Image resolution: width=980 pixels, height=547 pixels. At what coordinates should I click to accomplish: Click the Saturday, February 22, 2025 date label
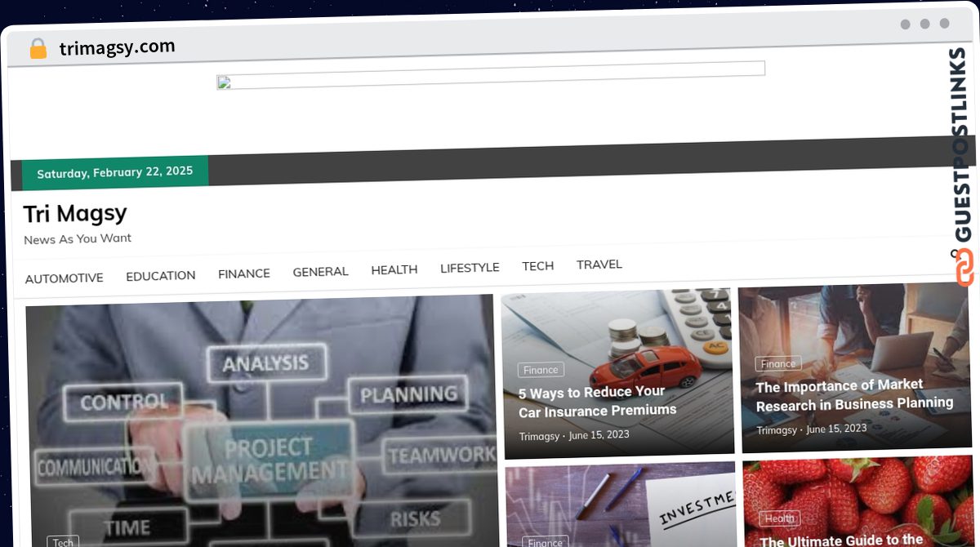point(115,172)
